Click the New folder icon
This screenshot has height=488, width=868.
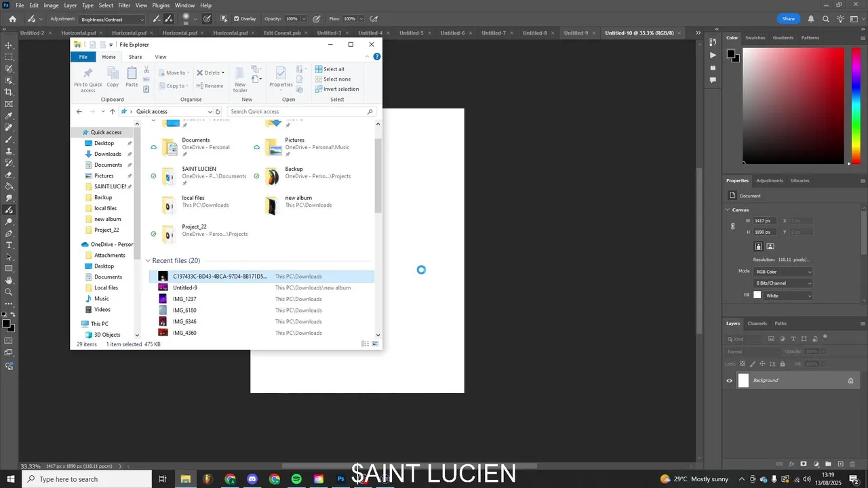tap(240, 80)
